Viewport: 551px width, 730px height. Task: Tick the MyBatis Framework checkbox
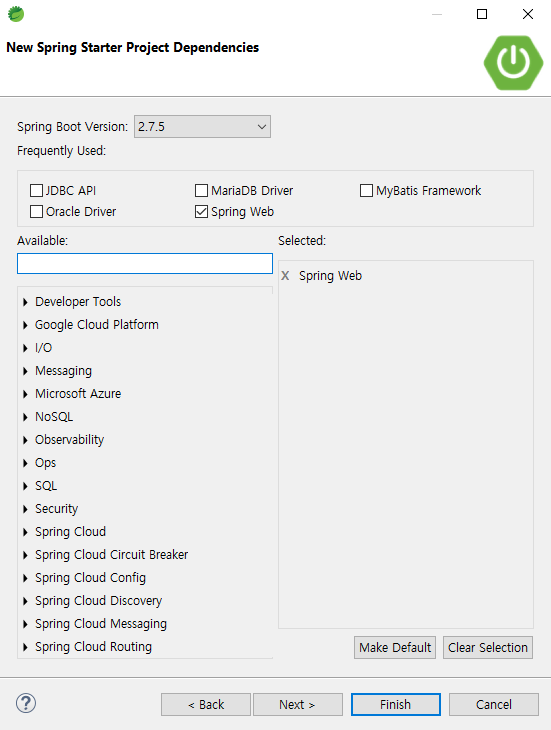(x=366, y=190)
